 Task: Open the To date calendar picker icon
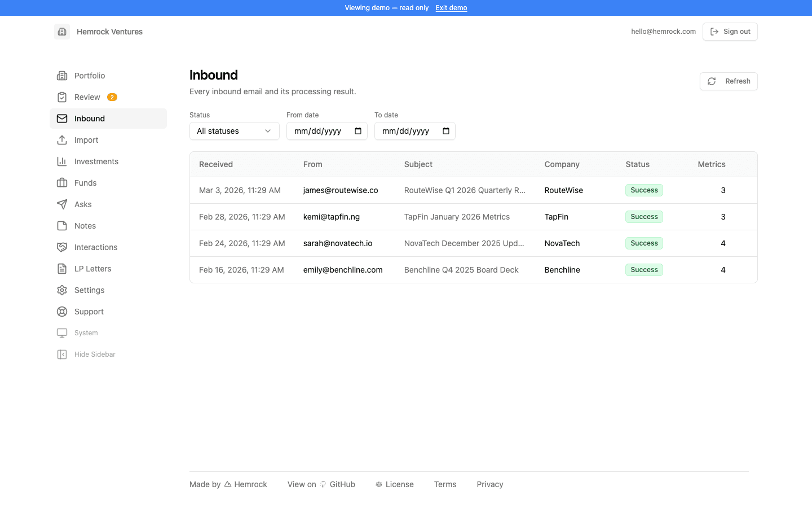pos(446,131)
